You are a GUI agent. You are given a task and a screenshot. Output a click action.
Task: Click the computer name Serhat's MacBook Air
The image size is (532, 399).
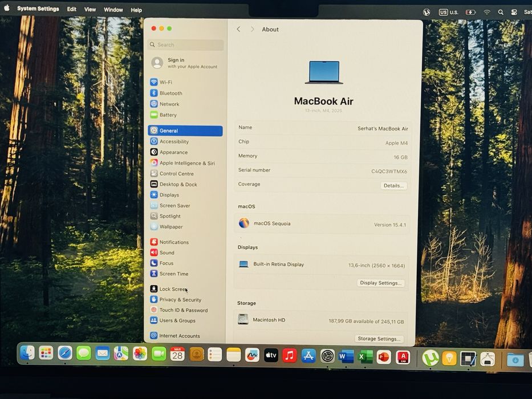(x=383, y=129)
